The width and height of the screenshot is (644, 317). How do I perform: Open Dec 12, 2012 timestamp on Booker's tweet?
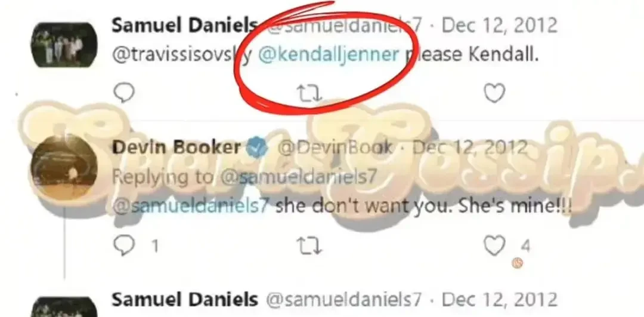(470, 148)
